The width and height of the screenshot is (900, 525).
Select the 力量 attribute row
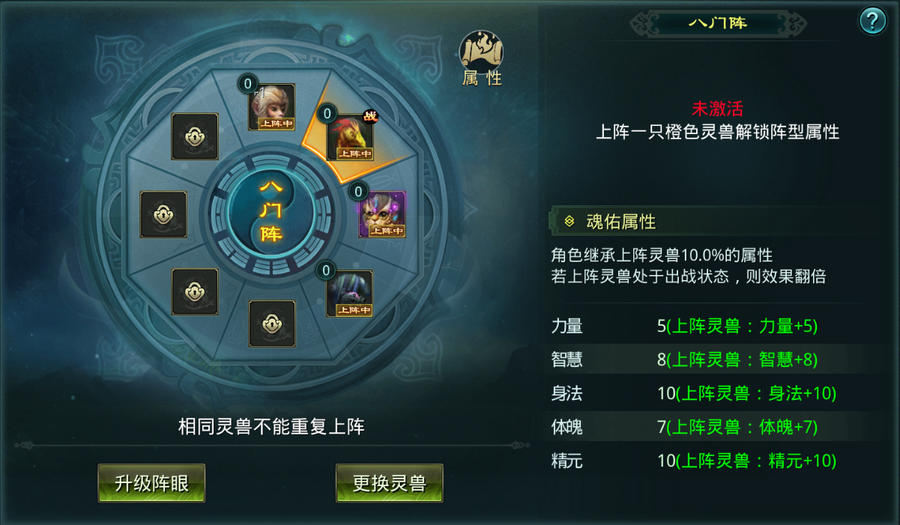717,326
